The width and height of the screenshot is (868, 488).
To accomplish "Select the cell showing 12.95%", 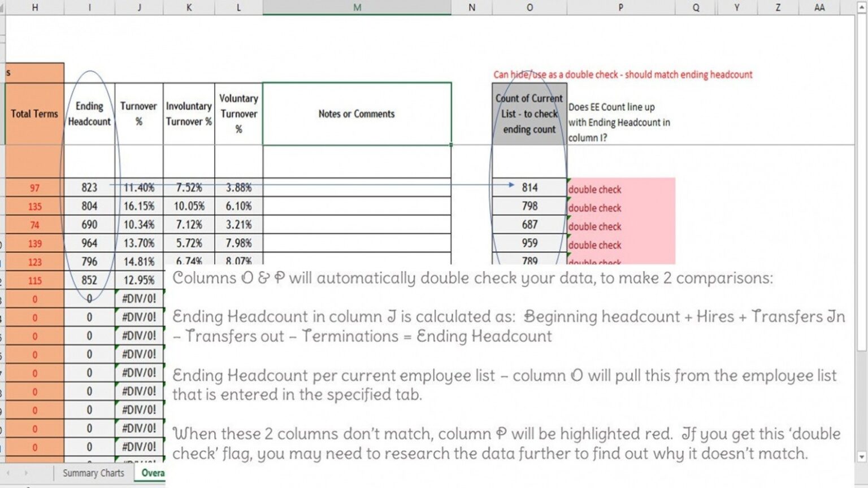I will [x=139, y=280].
